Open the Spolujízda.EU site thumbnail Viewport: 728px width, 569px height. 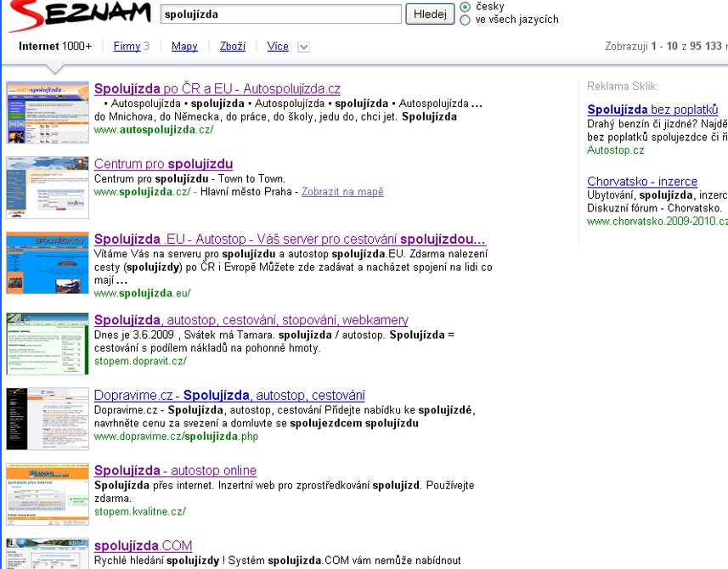click(x=48, y=262)
